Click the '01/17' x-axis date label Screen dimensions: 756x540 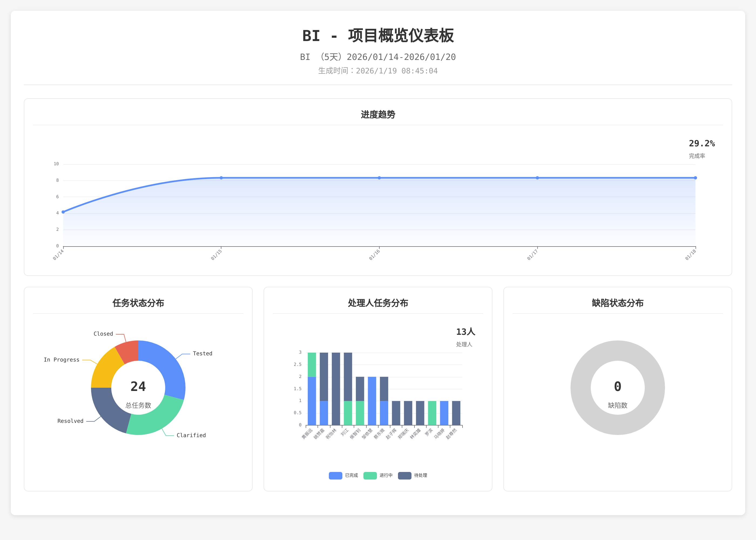point(532,255)
